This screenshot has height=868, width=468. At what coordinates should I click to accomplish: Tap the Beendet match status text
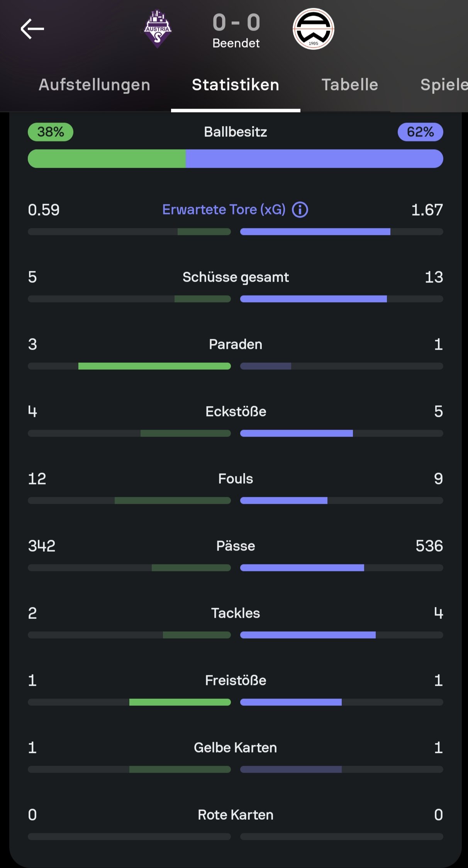[x=236, y=43]
